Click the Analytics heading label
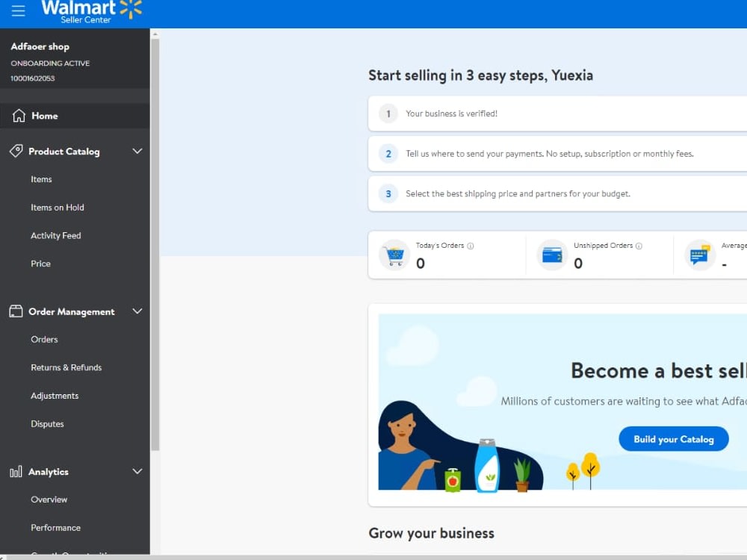This screenshot has height=560, width=747. tap(49, 472)
